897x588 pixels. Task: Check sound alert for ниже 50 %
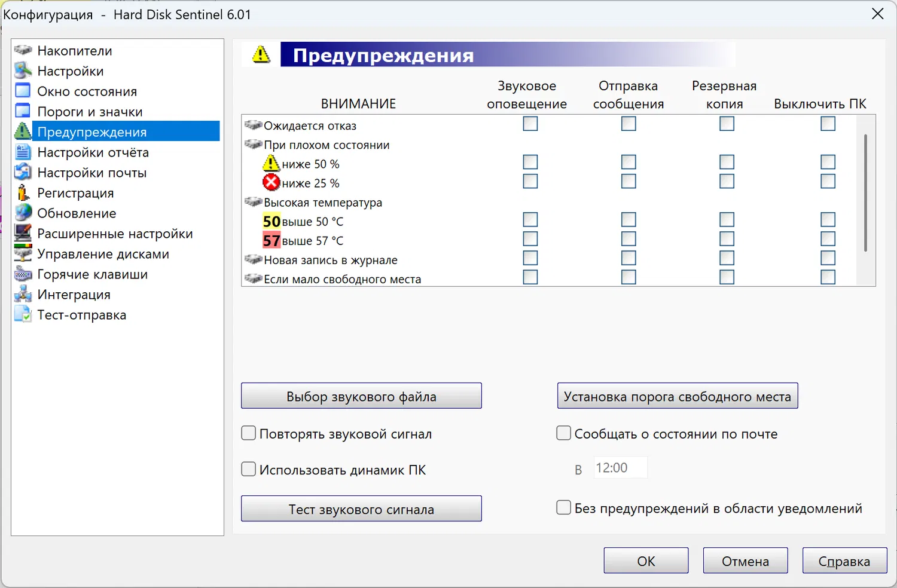(x=530, y=162)
